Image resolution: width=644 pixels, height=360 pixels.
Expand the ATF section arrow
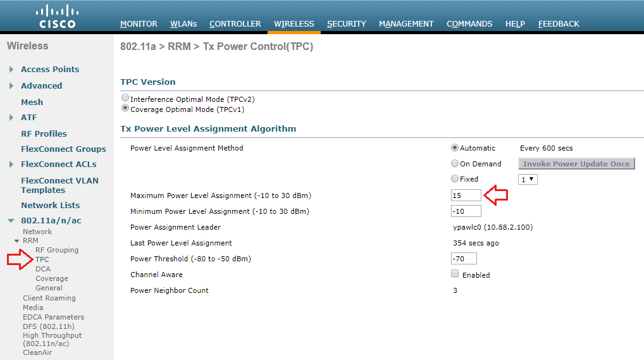pyautogui.click(x=11, y=118)
